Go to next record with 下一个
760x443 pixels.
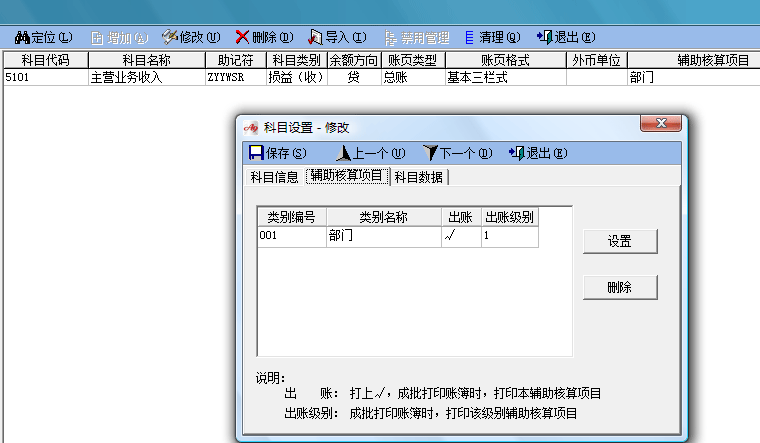tap(430, 153)
